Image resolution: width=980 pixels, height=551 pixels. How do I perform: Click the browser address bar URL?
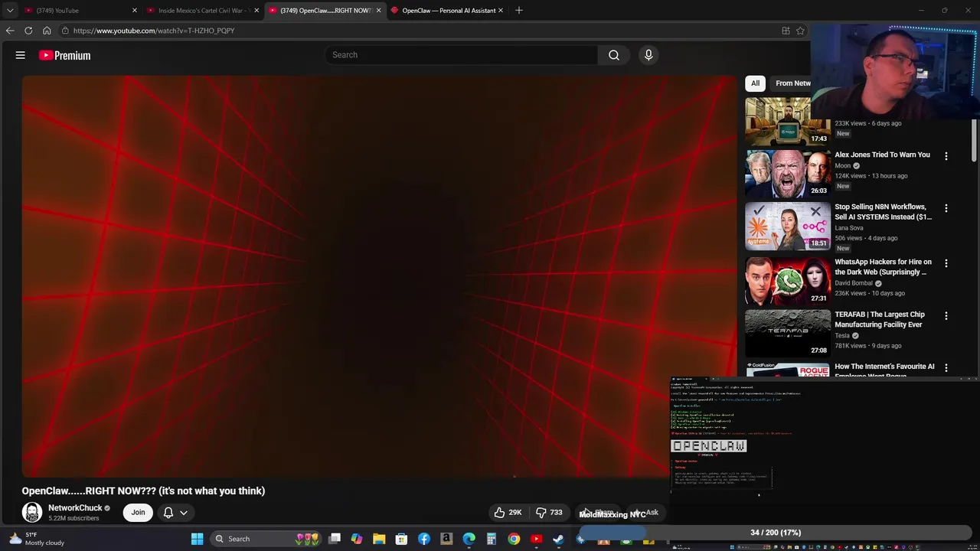click(x=154, y=31)
